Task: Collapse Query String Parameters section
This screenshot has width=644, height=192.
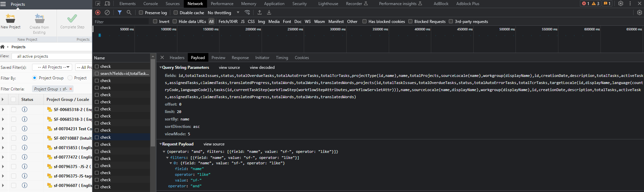Action: tap(161, 67)
